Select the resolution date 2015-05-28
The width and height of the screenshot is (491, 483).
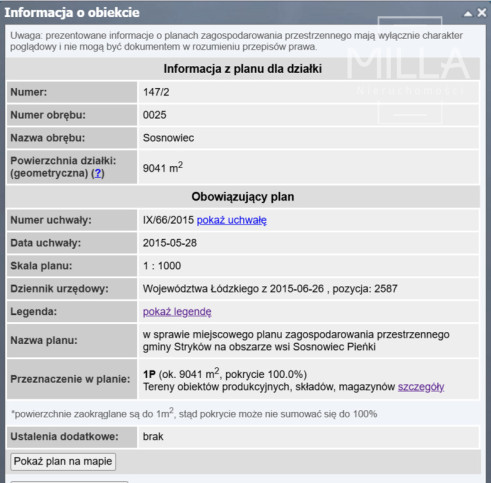(x=170, y=243)
